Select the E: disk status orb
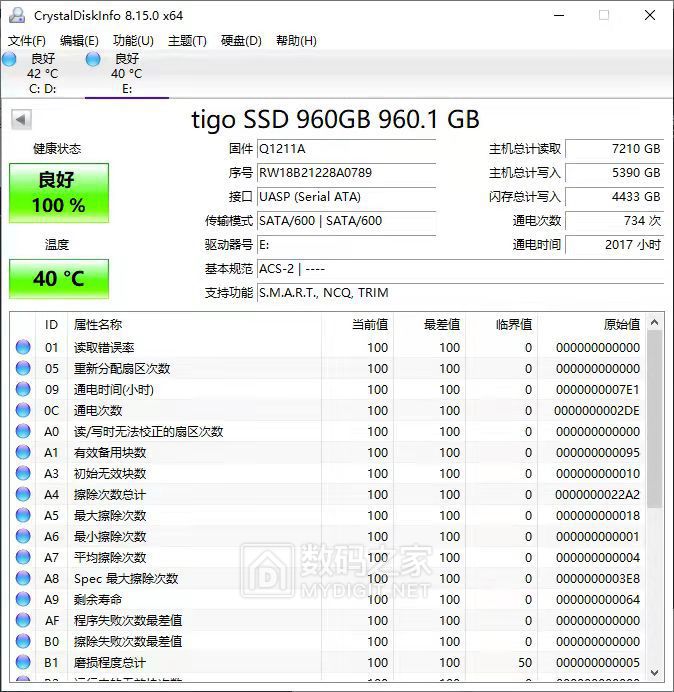This screenshot has height=692, width=674. tap(93, 60)
